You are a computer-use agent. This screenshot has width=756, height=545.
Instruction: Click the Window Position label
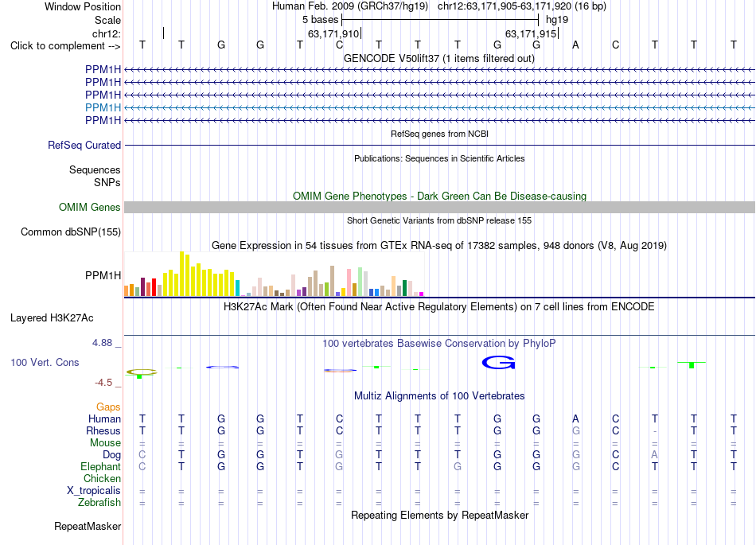coord(83,6)
